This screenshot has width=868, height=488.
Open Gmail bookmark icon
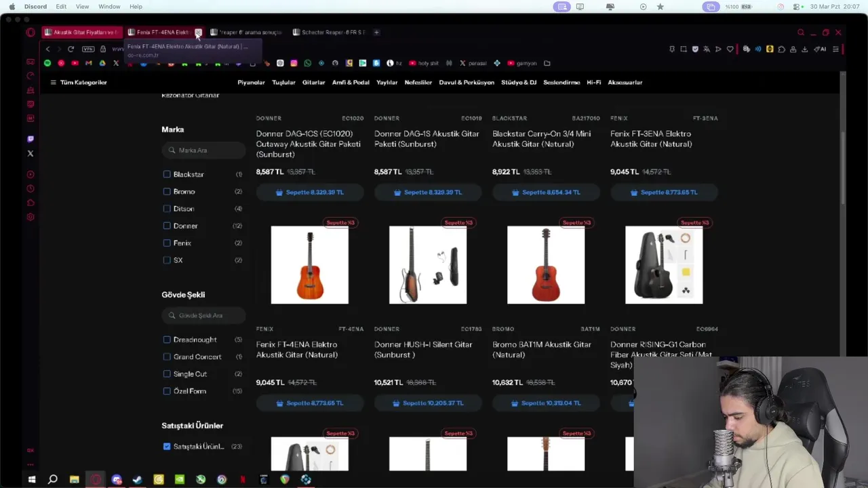pyautogui.click(x=88, y=63)
